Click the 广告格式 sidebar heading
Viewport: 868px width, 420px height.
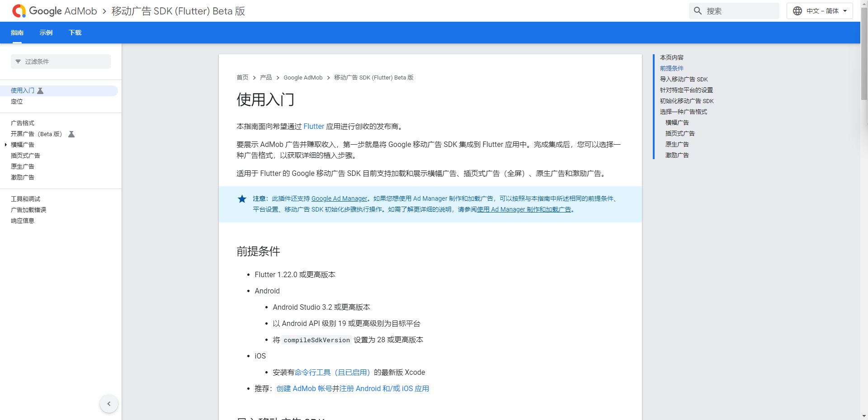click(x=23, y=123)
